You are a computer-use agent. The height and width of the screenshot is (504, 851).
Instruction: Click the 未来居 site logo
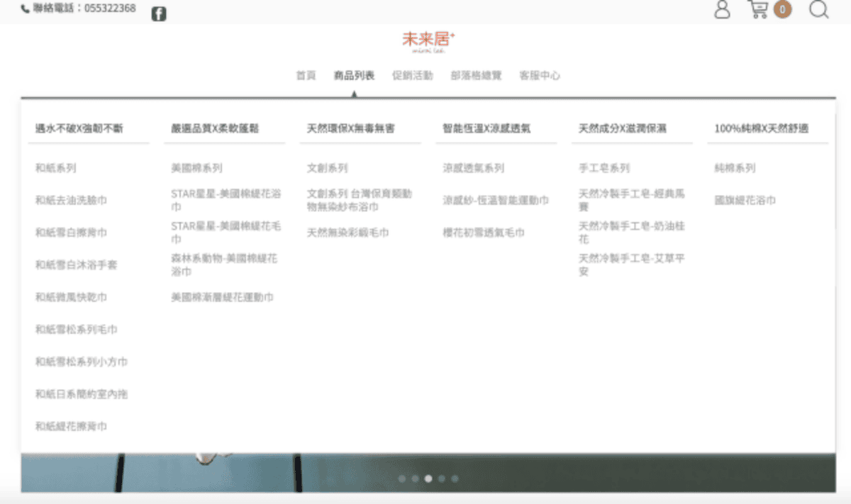coord(428,42)
